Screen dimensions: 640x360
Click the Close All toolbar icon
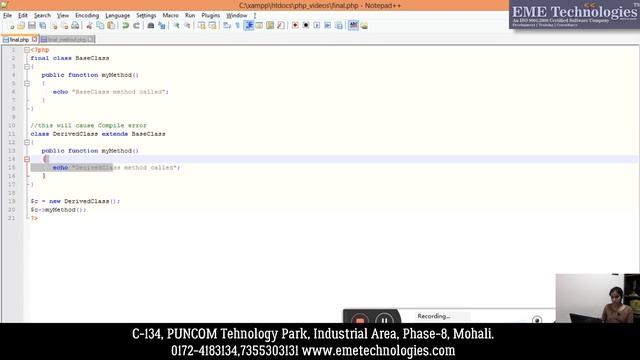(x=64, y=26)
